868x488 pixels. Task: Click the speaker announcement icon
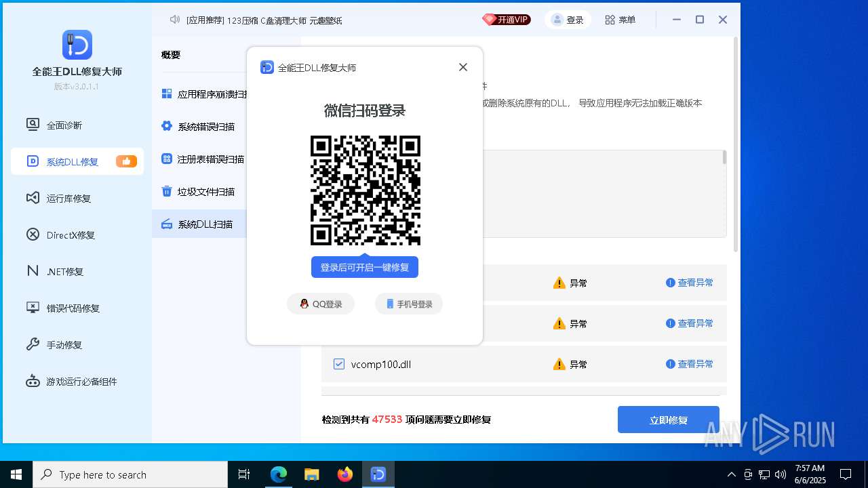(175, 20)
